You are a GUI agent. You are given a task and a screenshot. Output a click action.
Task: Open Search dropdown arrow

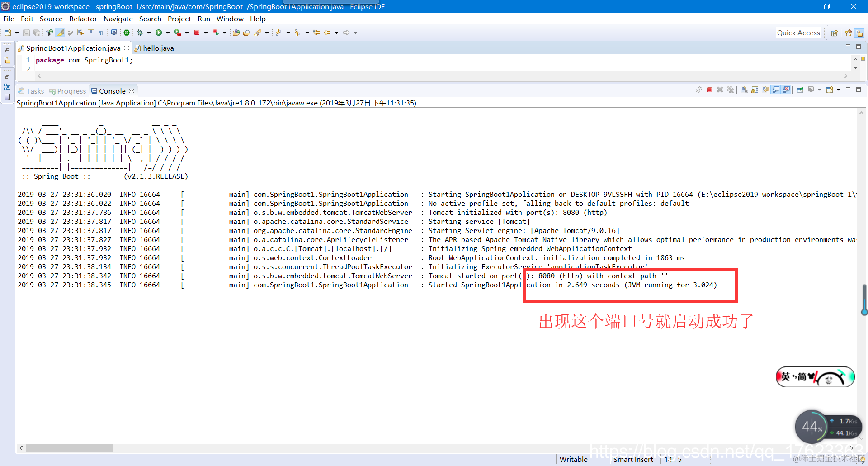(x=267, y=33)
